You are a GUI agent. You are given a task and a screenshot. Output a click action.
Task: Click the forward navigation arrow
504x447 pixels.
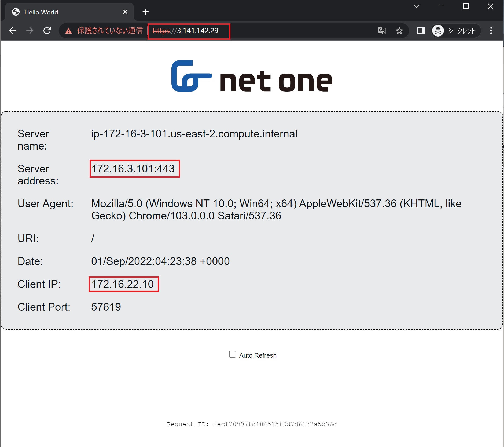tap(30, 31)
